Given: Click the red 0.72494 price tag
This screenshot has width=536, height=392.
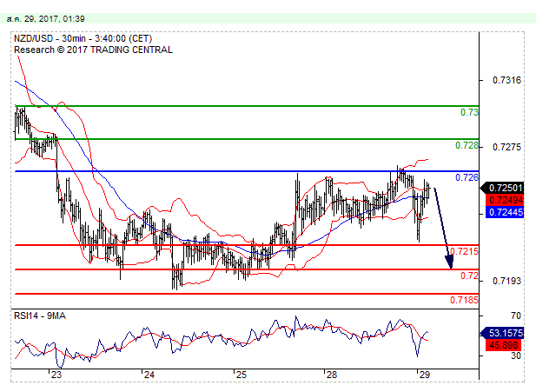Looking at the screenshot, I should [505, 200].
